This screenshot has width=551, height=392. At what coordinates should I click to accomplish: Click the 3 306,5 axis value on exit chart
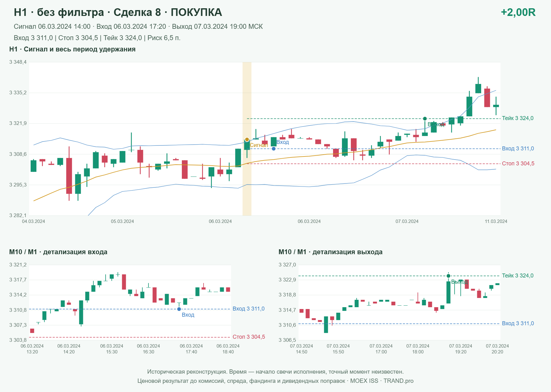click(x=287, y=340)
